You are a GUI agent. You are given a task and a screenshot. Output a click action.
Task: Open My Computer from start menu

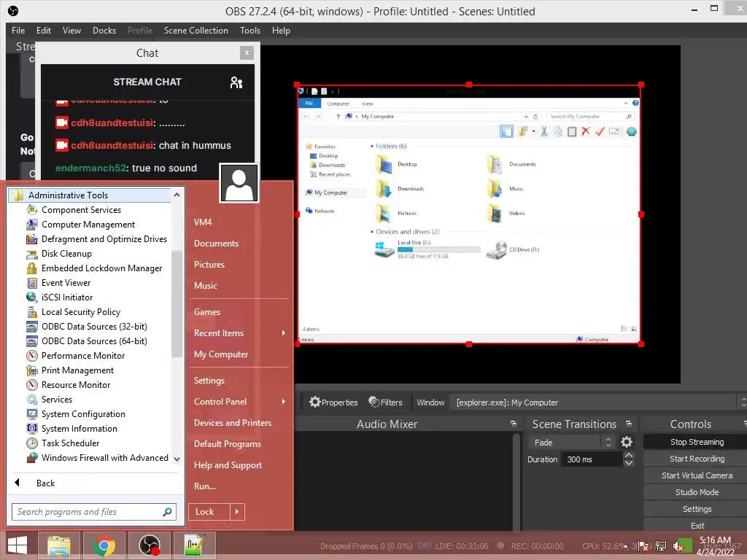coord(221,354)
